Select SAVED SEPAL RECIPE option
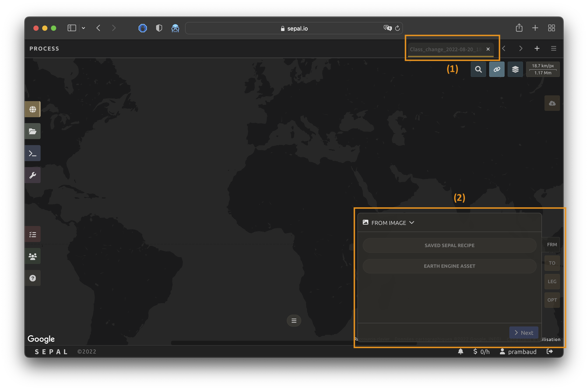This screenshot has height=390, width=588. coord(449,246)
